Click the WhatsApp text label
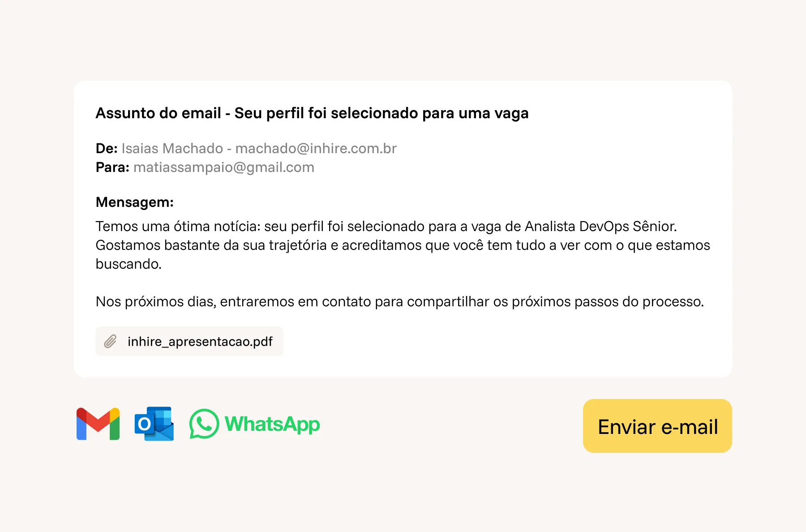Image resolution: width=806 pixels, height=532 pixels. (272, 425)
